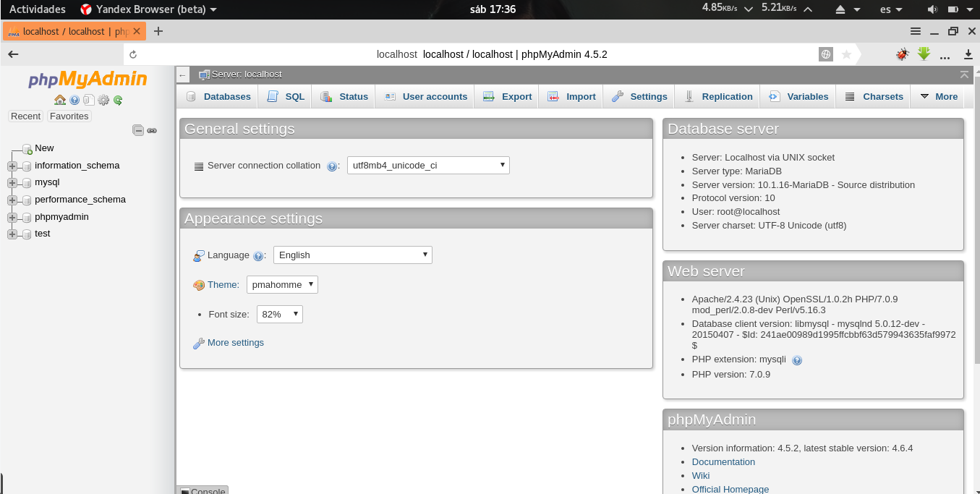Click the back arrow collapse panel button

pyautogui.click(x=183, y=74)
